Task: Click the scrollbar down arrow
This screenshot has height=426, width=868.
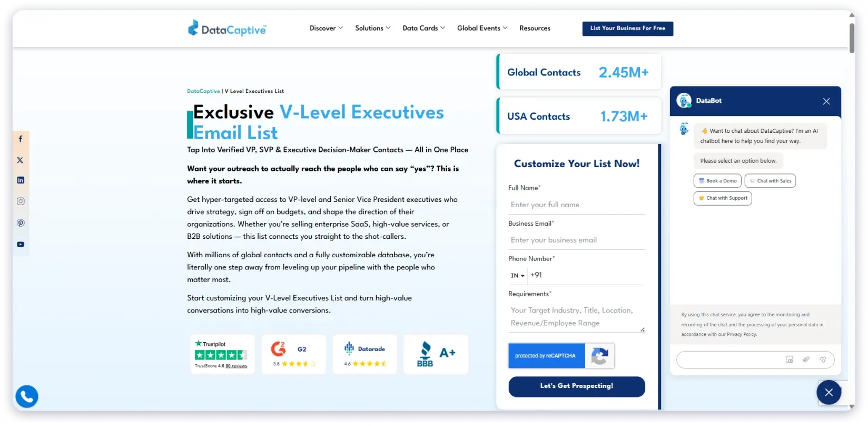Action: (x=852, y=407)
